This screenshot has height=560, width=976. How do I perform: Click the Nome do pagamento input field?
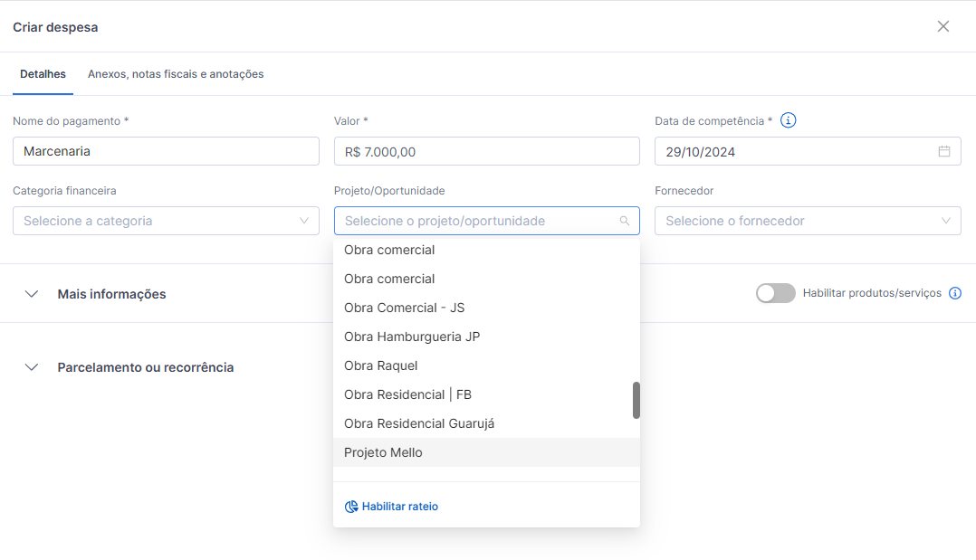click(x=166, y=151)
